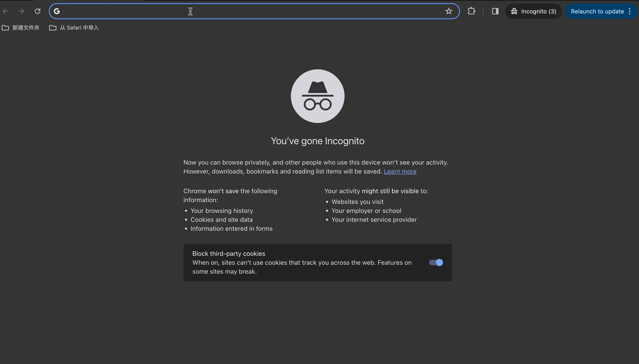Click the Block third-party cookies title text
The width and height of the screenshot is (639, 364).
point(229,254)
